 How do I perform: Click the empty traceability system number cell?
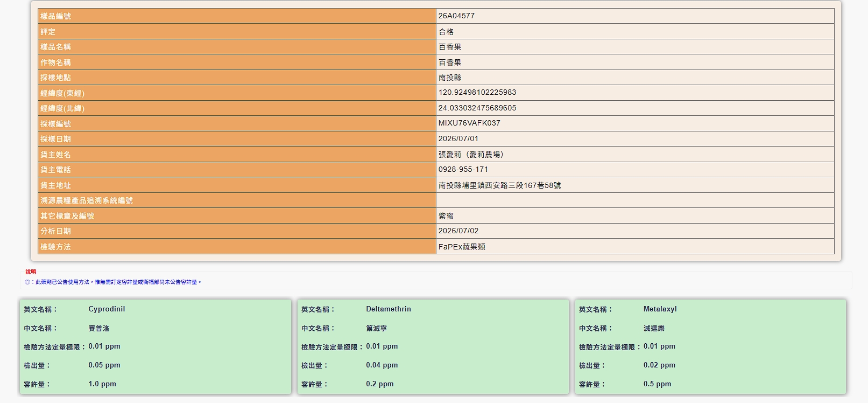pyautogui.click(x=635, y=200)
